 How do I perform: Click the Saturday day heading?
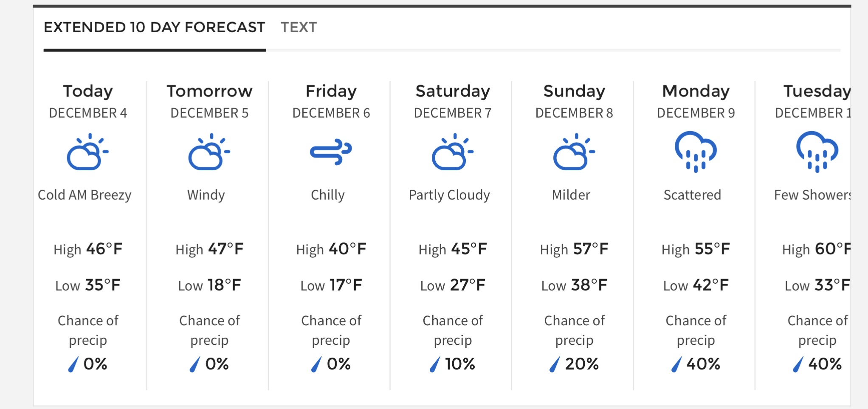453,91
